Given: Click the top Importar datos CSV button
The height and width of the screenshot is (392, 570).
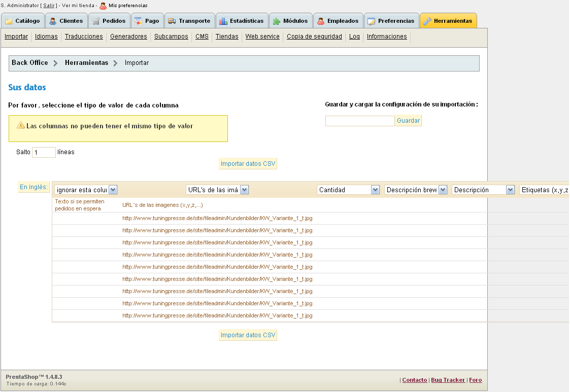Looking at the screenshot, I should (248, 164).
